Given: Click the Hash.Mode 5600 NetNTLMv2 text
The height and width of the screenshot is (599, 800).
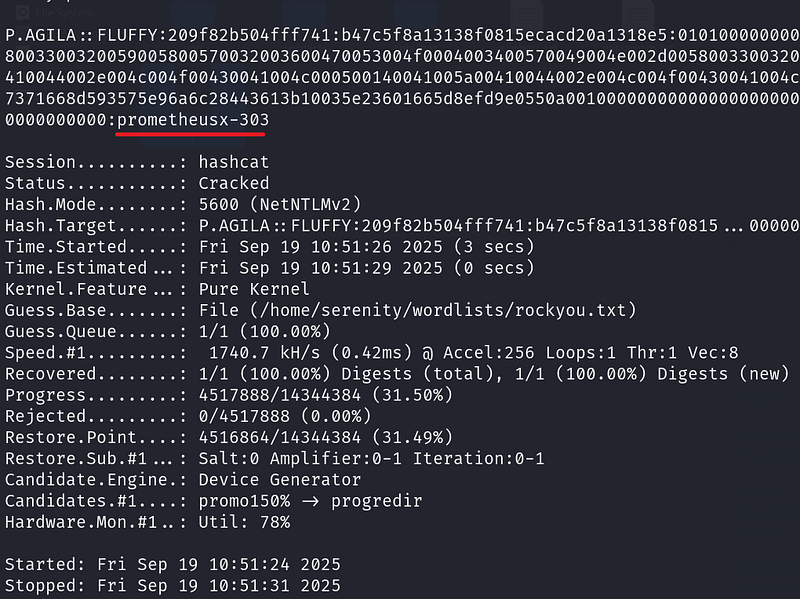Looking at the screenshot, I should point(280,205).
